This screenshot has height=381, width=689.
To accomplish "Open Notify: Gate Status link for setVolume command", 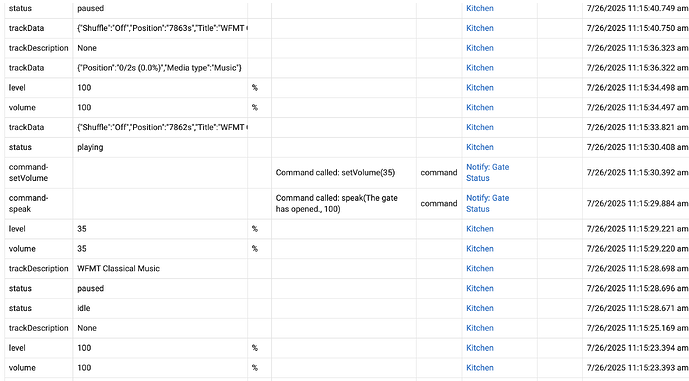I will coord(487,173).
